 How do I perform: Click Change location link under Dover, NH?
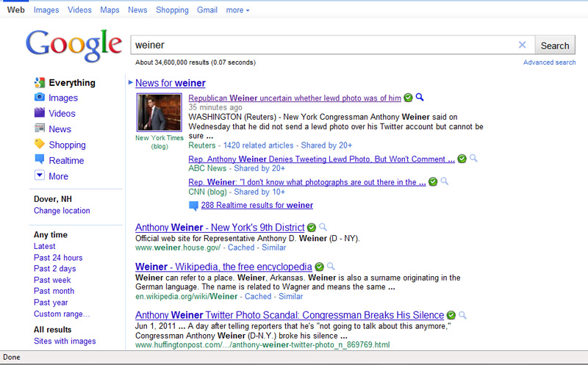[x=62, y=211]
